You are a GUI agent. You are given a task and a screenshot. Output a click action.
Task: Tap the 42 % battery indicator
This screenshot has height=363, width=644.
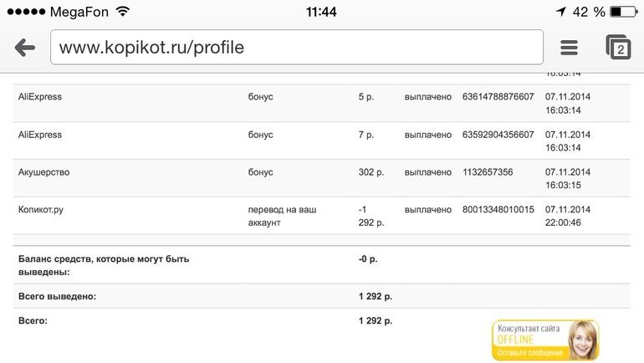pos(589,12)
